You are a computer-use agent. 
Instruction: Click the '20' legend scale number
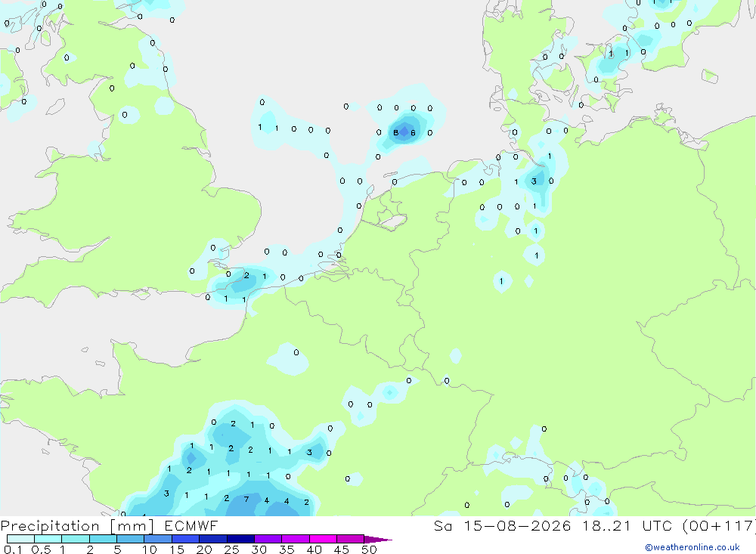pos(204,549)
